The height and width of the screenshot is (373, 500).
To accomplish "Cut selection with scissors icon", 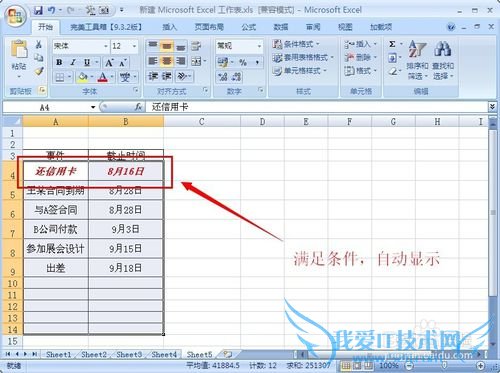I will click(x=39, y=44).
